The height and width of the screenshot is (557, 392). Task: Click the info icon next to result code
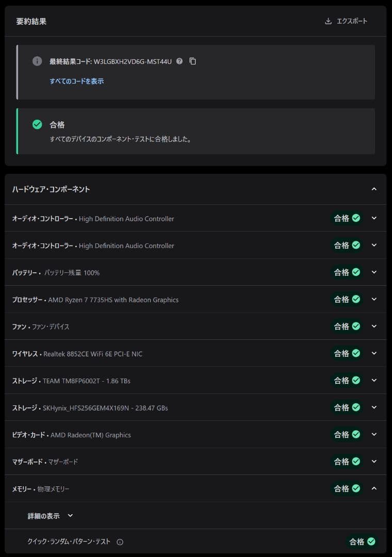pyautogui.click(x=37, y=61)
